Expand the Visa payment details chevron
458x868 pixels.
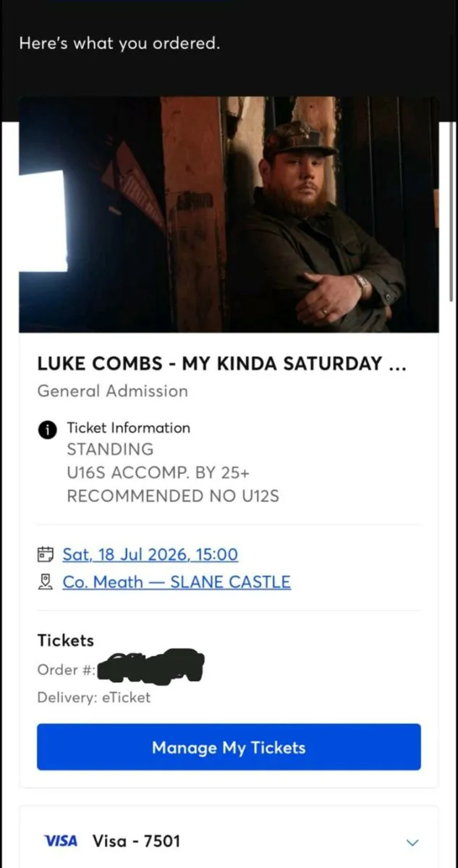pyautogui.click(x=412, y=843)
